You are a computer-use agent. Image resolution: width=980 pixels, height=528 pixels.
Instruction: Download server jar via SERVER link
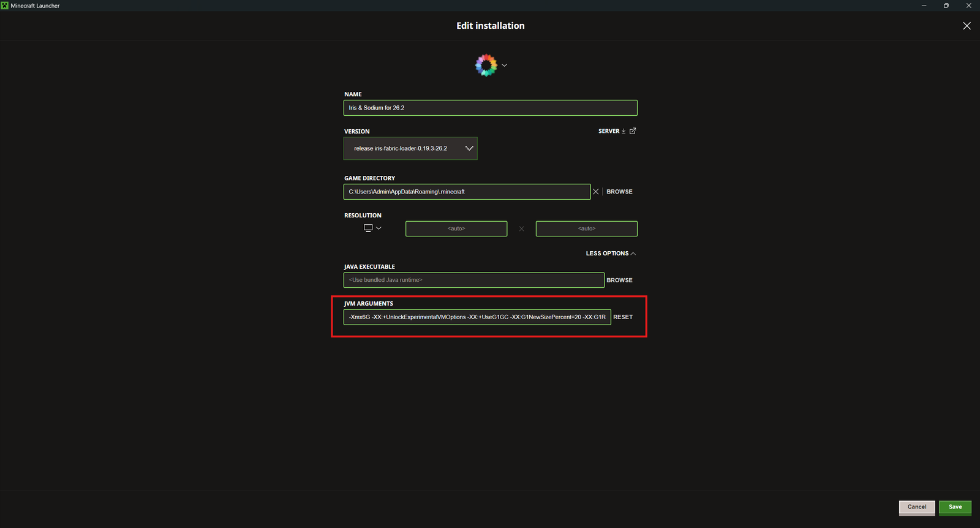612,131
